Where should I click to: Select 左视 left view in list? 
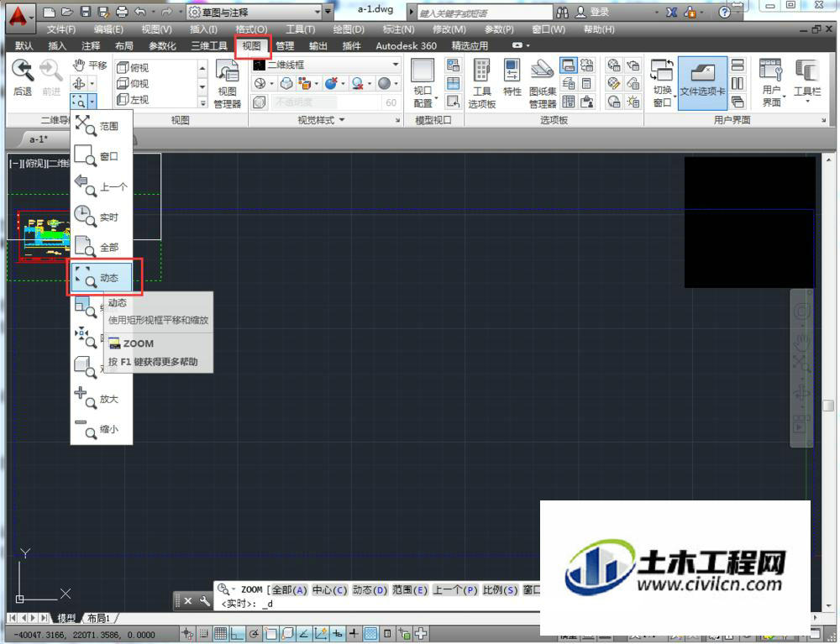133,100
